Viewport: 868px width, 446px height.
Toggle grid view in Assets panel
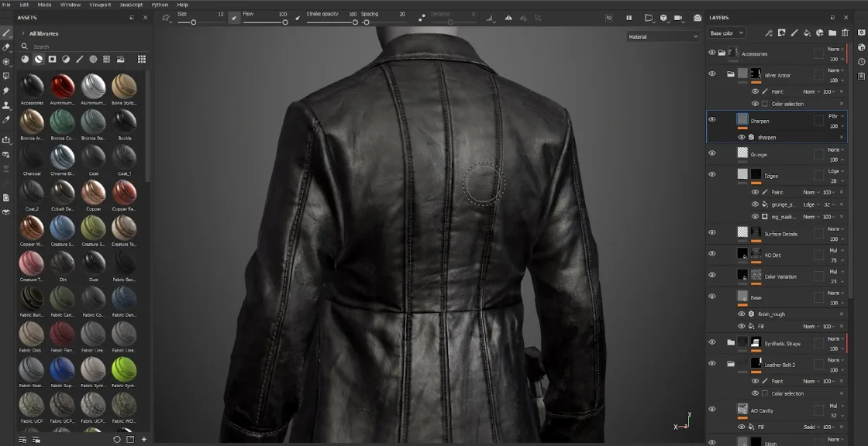pyautogui.click(x=142, y=59)
